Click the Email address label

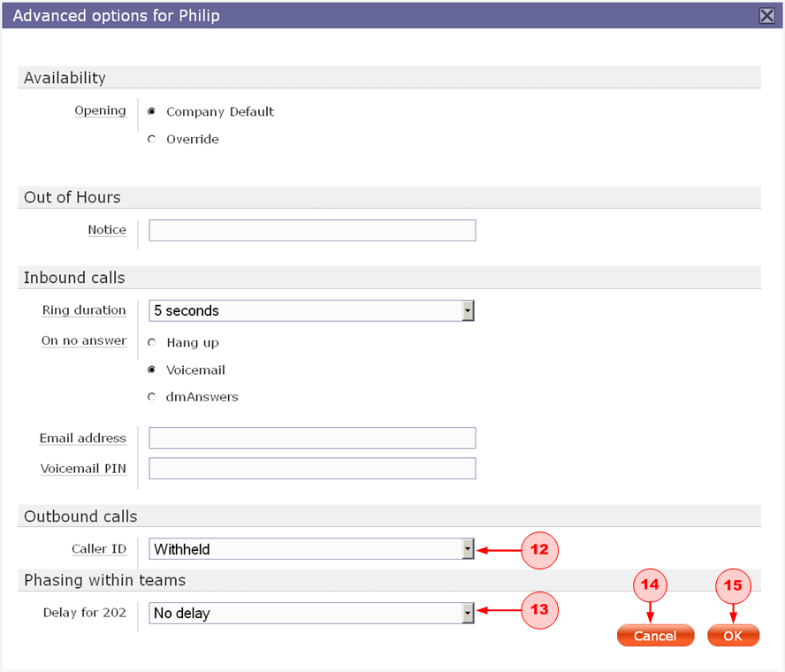[83, 439]
